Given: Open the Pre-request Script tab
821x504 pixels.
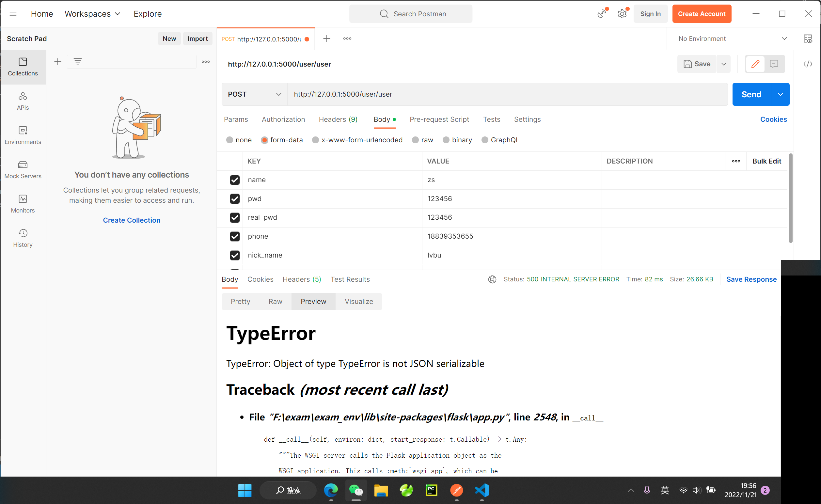Looking at the screenshot, I should tap(439, 119).
